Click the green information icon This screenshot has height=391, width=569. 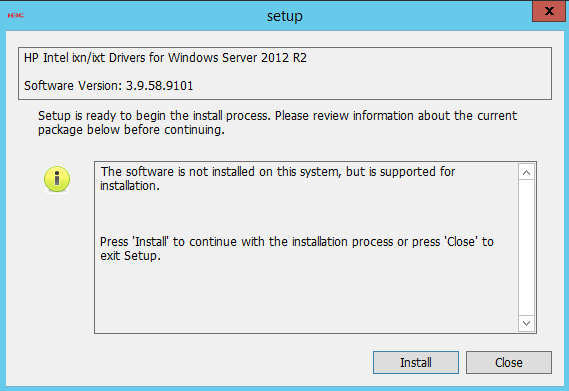click(57, 179)
